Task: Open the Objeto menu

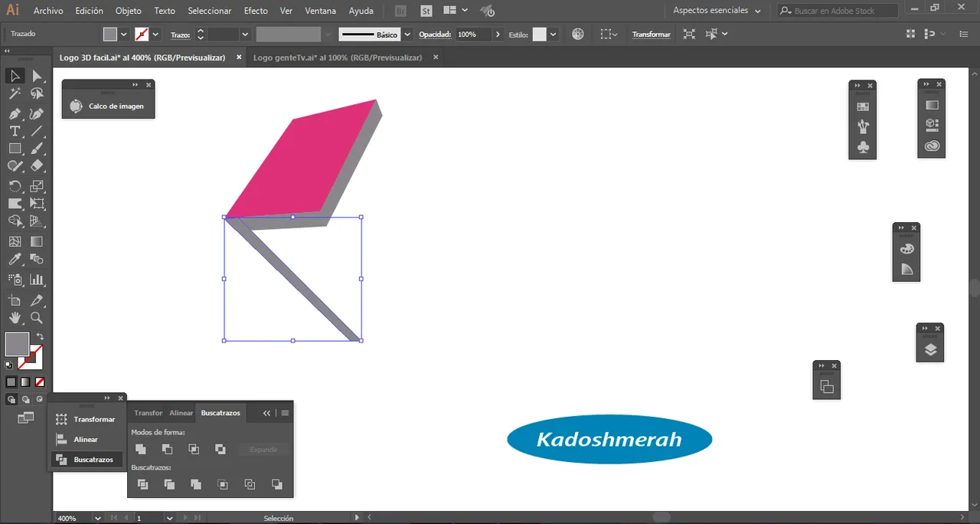Action: pos(128,11)
